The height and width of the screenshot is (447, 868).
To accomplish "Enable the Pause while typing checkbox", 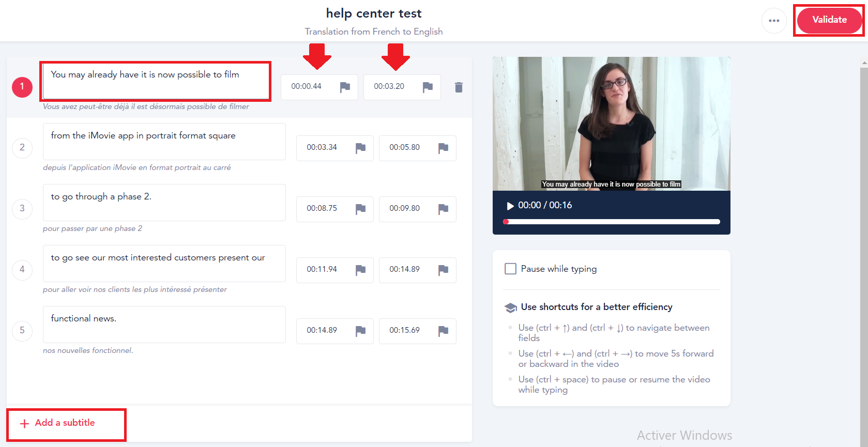I will coord(510,269).
